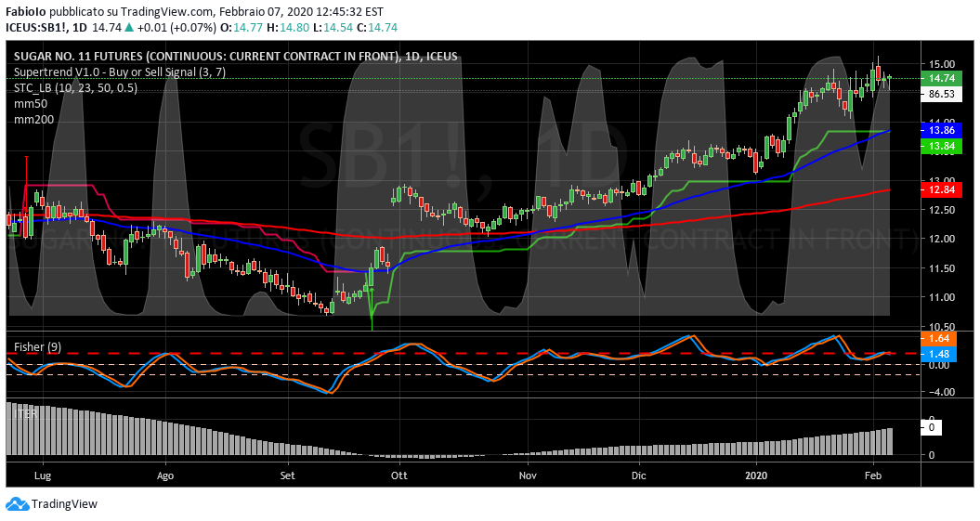Open the ICEUS:SB1! symbol header
The width and height of the screenshot is (980, 521).
[38, 29]
